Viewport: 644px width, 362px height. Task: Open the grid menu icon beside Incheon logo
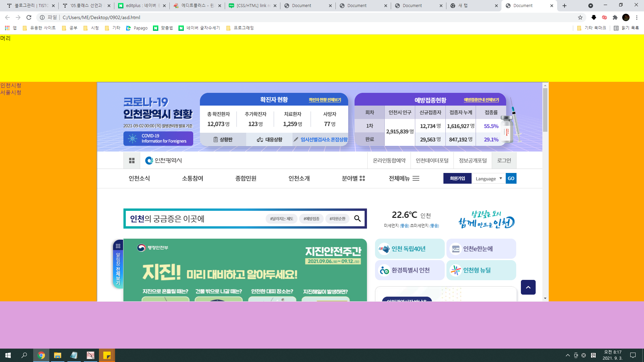pos(132,161)
